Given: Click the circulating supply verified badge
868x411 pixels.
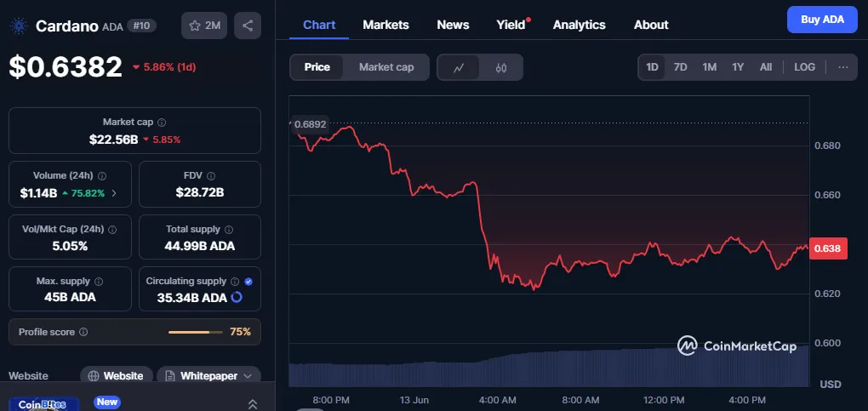Looking at the screenshot, I should pyautogui.click(x=248, y=281).
